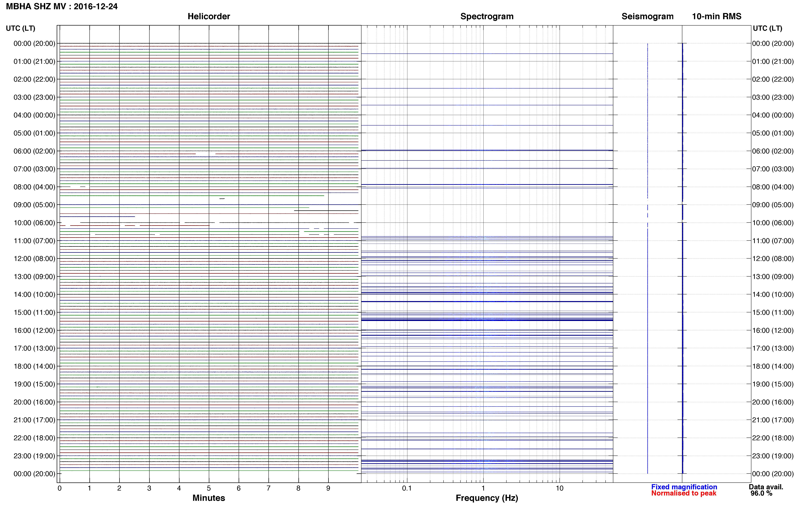The width and height of the screenshot is (812, 508).
Task: Click left-axis time label "06:00 (02:00)"
Action: pos(34,151)
